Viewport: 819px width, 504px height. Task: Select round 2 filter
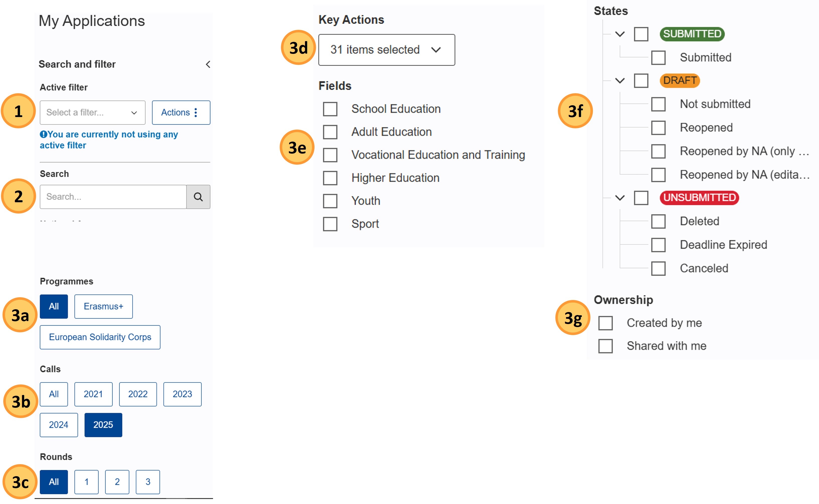(x=117, y=482)
